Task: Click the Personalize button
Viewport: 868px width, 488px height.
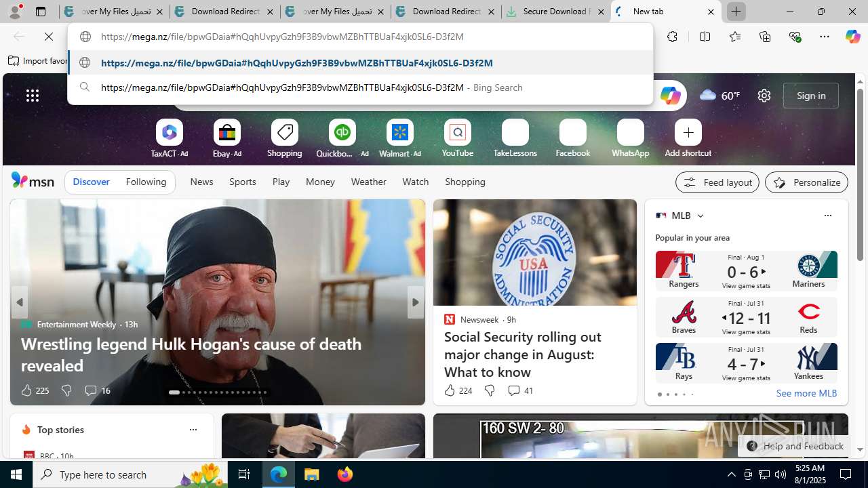Action: pos(806,182)
